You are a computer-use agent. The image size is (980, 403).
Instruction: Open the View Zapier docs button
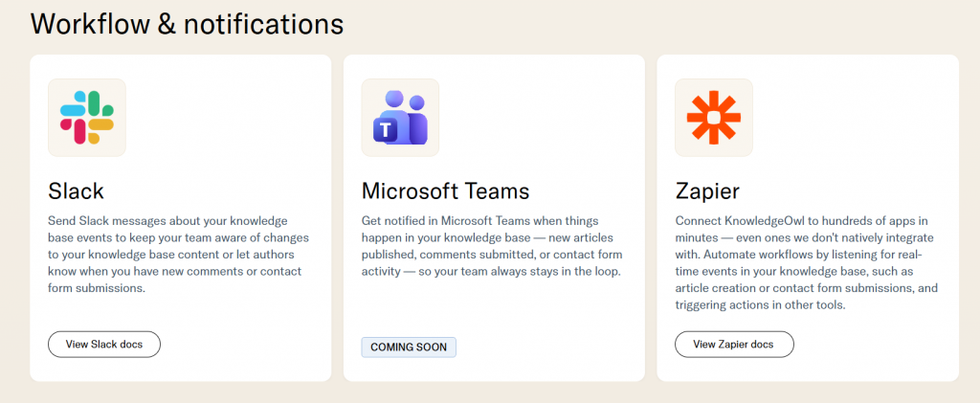tap(734, 345)
